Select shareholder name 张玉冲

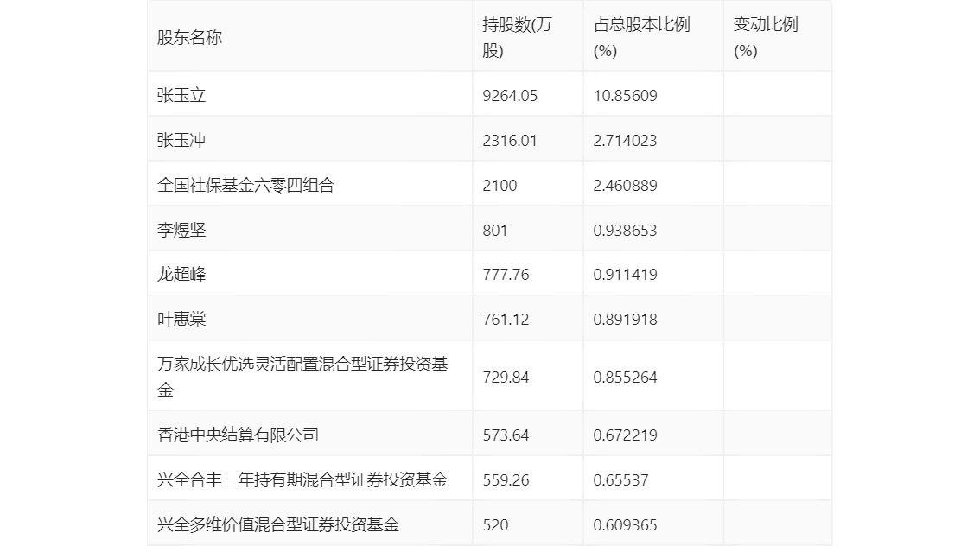pyautogui.click(x=181, y=141)
